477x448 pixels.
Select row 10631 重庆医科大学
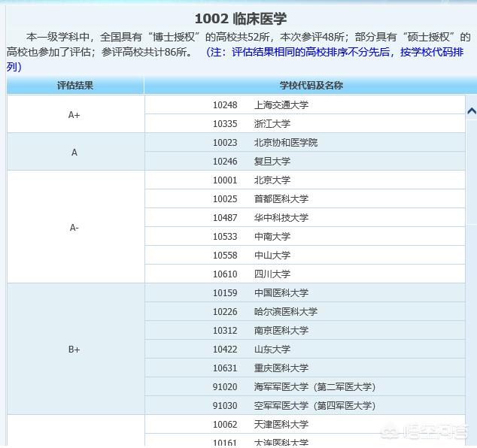coord(305,368)
